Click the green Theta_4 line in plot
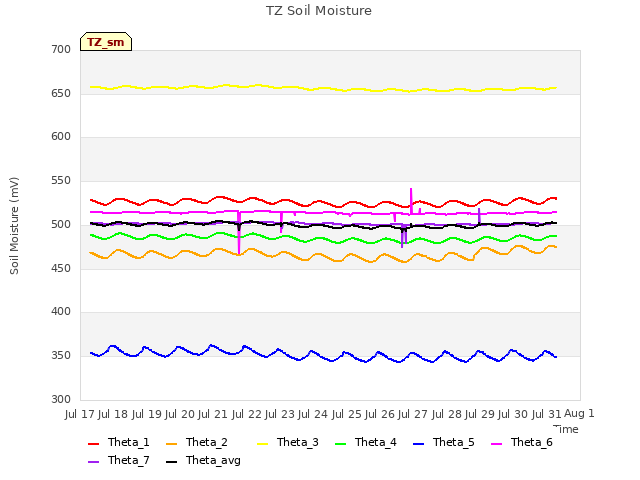The image size is (640, 480). tap(323, 239)
